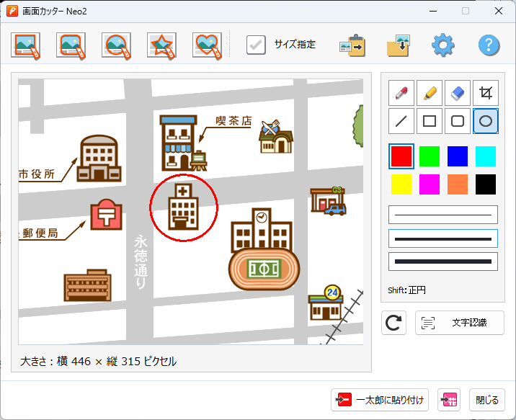This screenshot has width=516, height=420.
Task: Pick the heart-shaped capture tool
Action: click(x=207, y=45)
